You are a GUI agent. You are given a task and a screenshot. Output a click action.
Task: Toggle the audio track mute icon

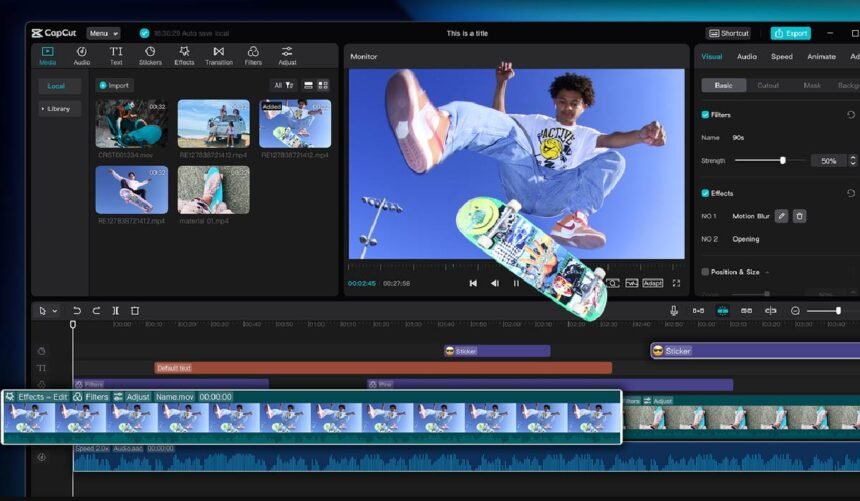42,457
